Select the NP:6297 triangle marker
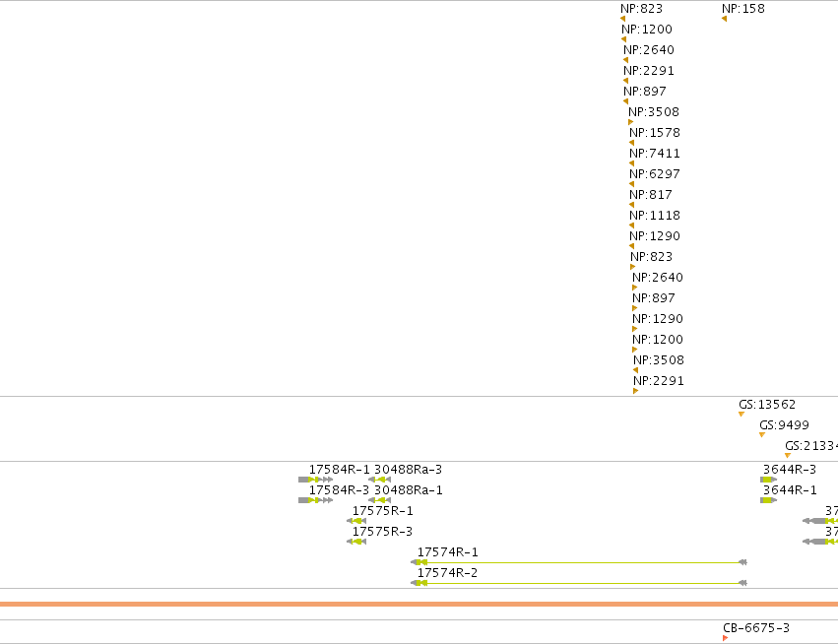Screen dimensions: 838x644 [x=632, y=184]
